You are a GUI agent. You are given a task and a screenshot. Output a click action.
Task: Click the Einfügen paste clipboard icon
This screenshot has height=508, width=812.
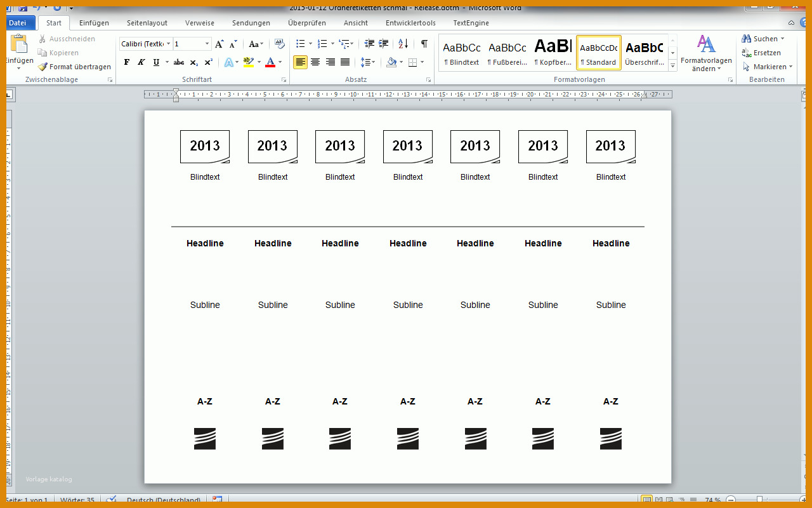click(x=19, y=44)
